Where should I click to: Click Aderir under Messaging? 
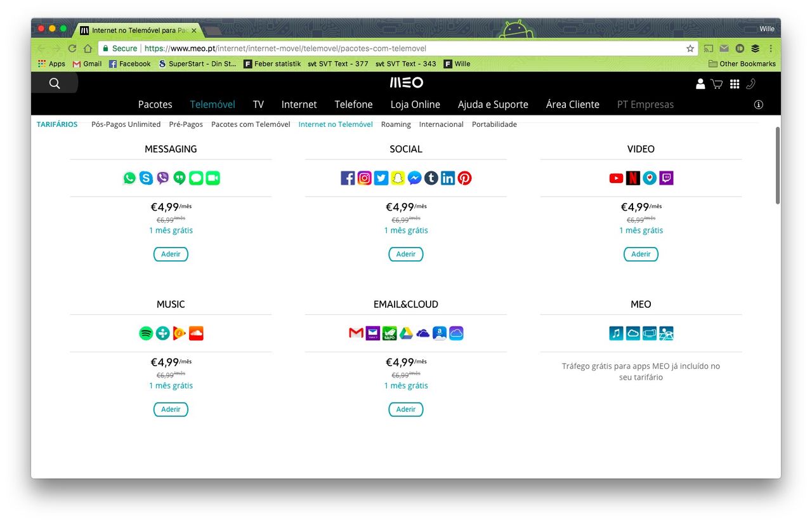(171, 254)
